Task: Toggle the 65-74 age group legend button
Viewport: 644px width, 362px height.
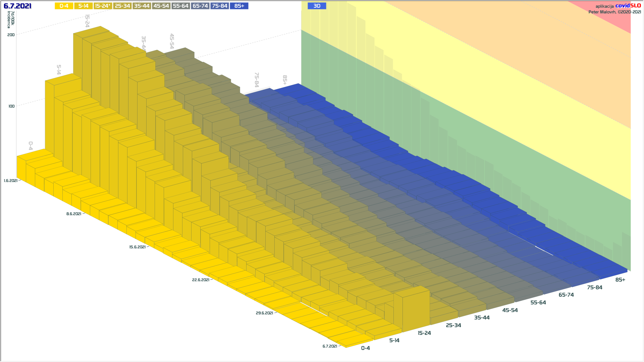Action: (x=200, y=6)
